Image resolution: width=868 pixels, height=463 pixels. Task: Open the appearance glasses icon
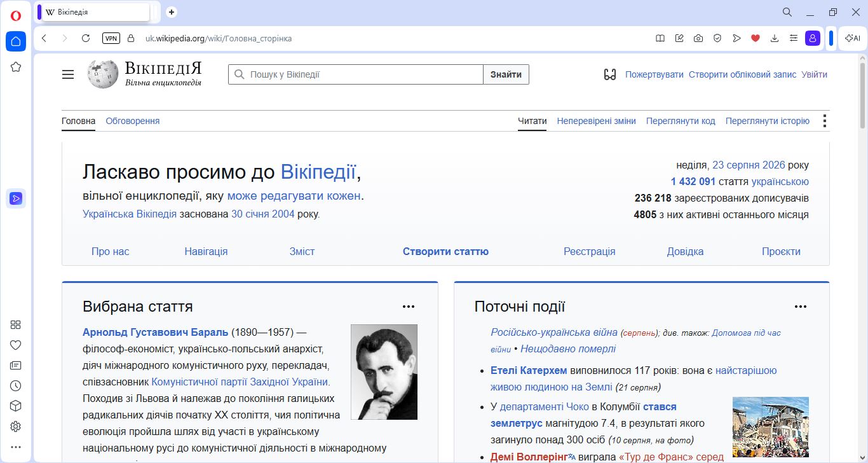(x=610, y=74)
